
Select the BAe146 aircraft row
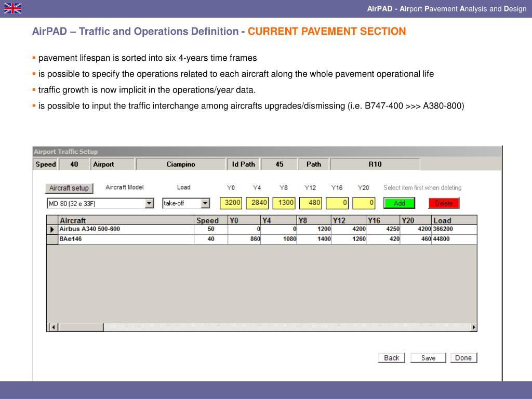click(x=262, y=239)
